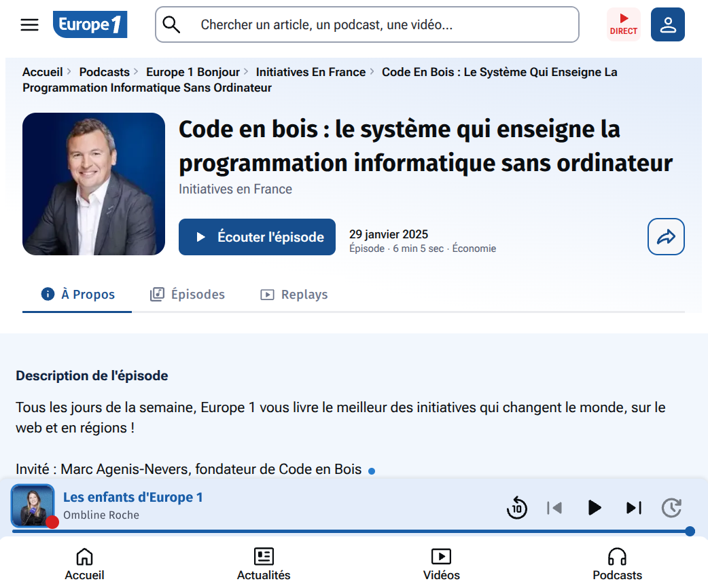Open Actualités in the bottom navigation
The image size is (708, 588).
264,564
